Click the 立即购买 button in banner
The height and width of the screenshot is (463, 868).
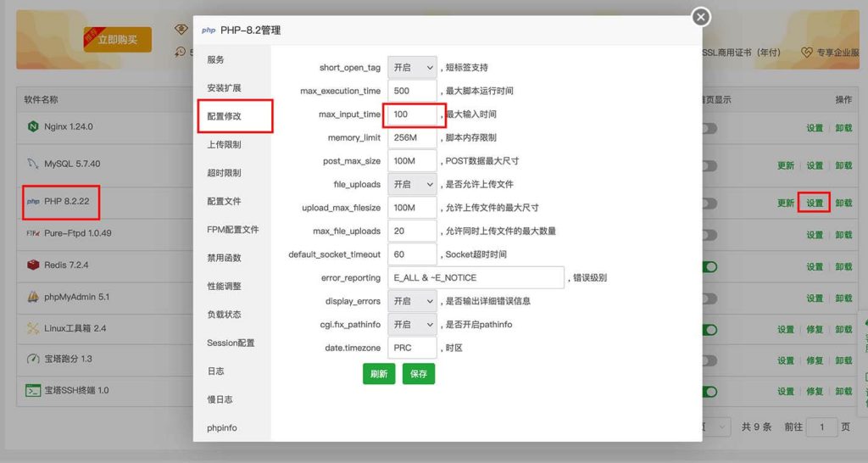tap(117, 39)
